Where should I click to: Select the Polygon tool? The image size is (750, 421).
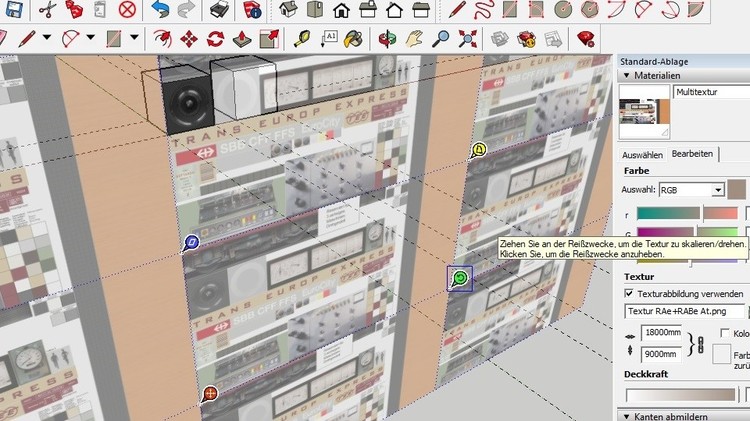589,9
